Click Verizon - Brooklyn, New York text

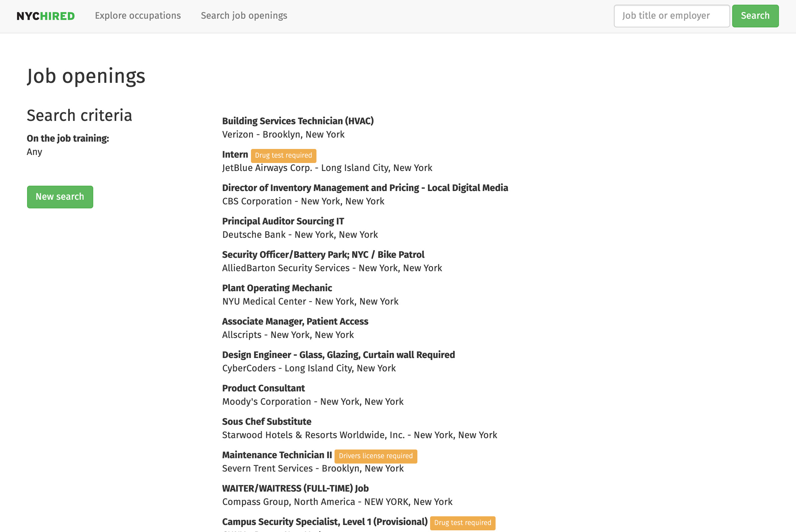[x=283, y=135]
